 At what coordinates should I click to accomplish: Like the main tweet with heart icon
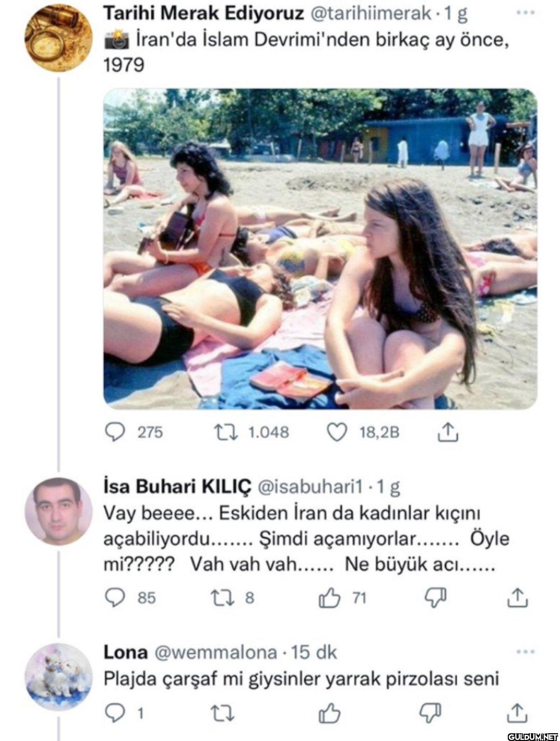coord(337,432)
